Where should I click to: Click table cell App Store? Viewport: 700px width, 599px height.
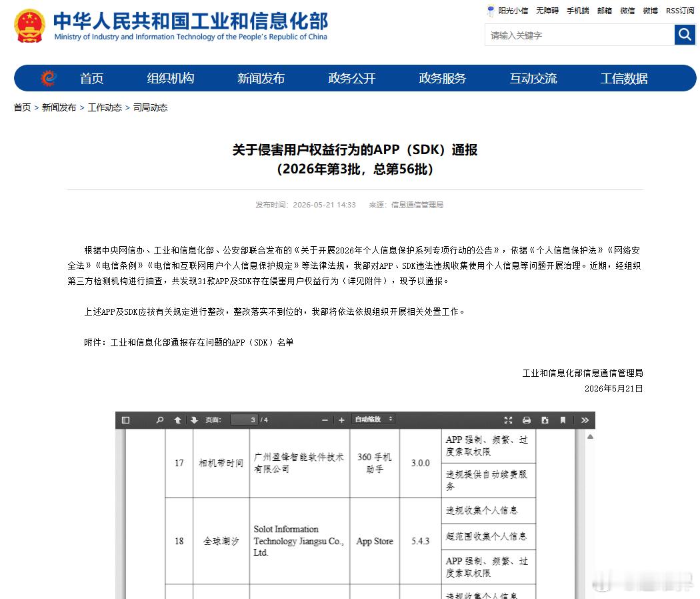375,541
